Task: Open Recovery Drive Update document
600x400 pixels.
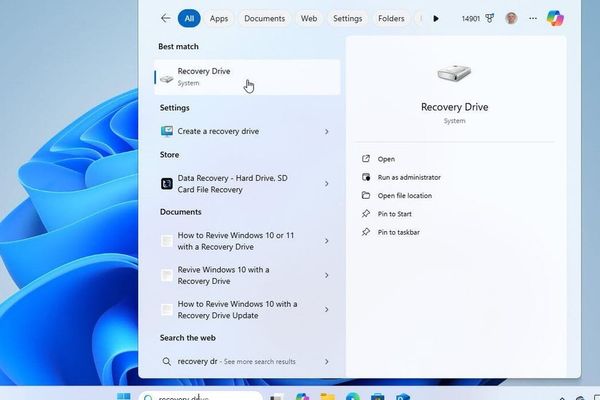Action: pyautogui.click(x=247, y=309)
